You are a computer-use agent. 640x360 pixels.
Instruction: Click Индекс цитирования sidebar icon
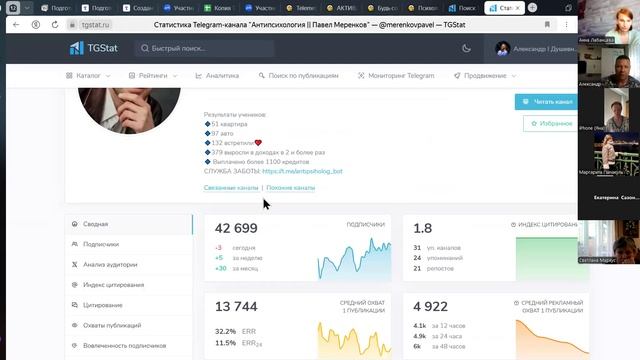pos(75,285)
